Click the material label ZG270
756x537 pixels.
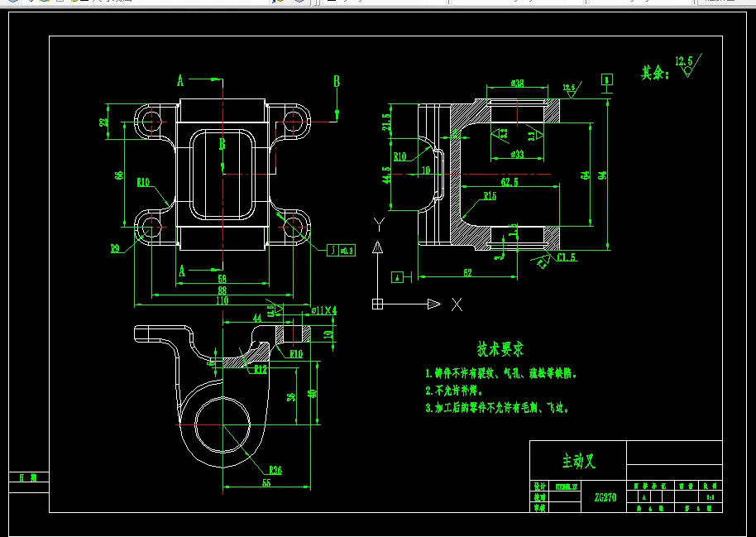pos(605,497)
